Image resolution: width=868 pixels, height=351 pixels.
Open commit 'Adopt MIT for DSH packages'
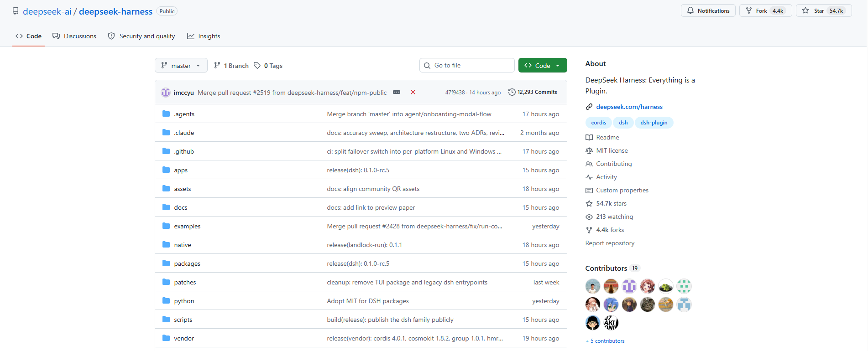pos(368,301)
